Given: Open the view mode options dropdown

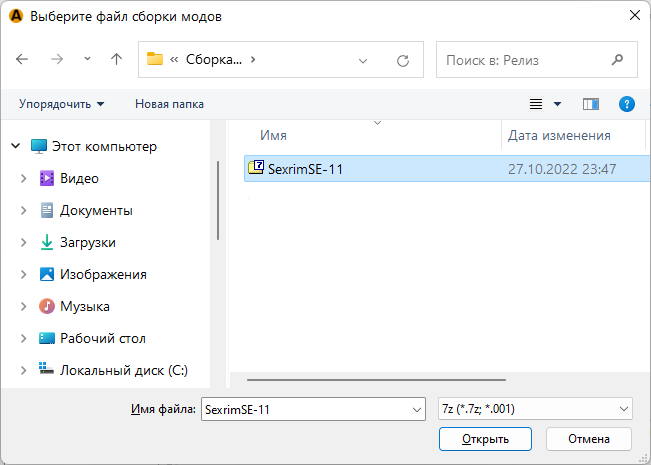Looking at the screenshot, I should point(557,104).
